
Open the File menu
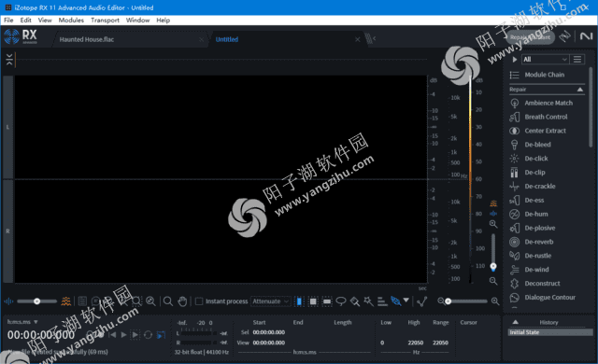point(8,21)
